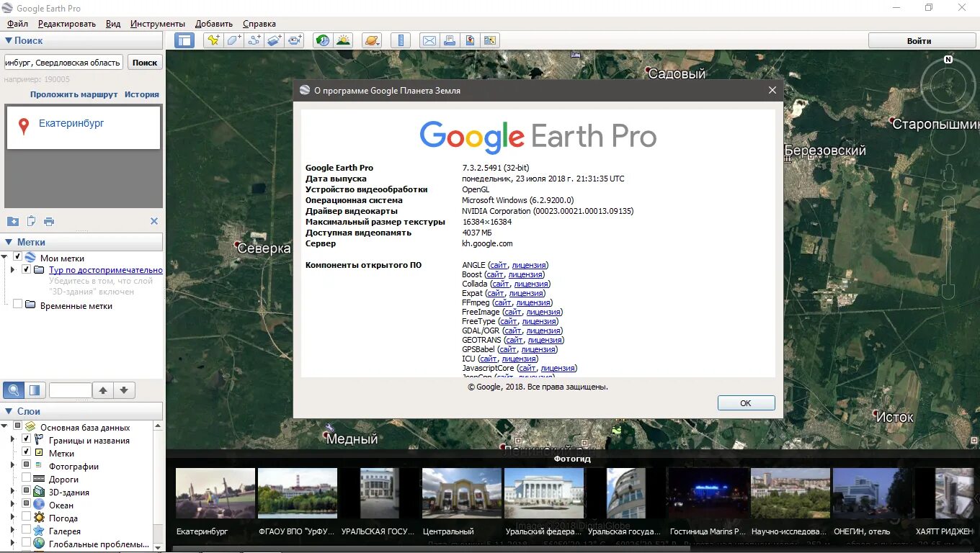
Task: Add a path from toolbar
Action: [254, 40]
